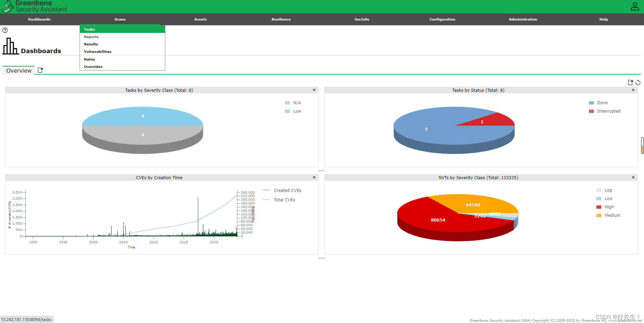The image size is (644, 323).
Task: Toggle the Interrupted legend entry
Action: pos(605,111)
